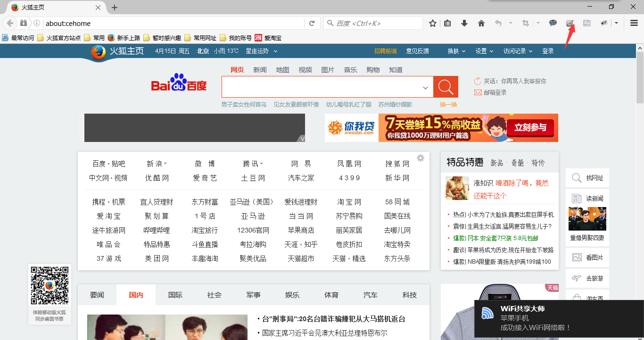Click the site info icon in address bar
This screenshot has height=340, width=644.
pos(37,23)
